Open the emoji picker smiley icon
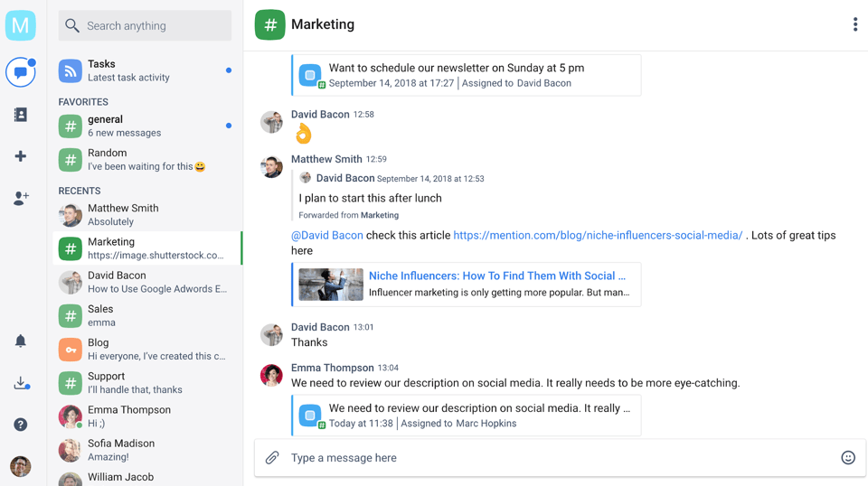This screenshot has width=868, height=486. [847, 458]
